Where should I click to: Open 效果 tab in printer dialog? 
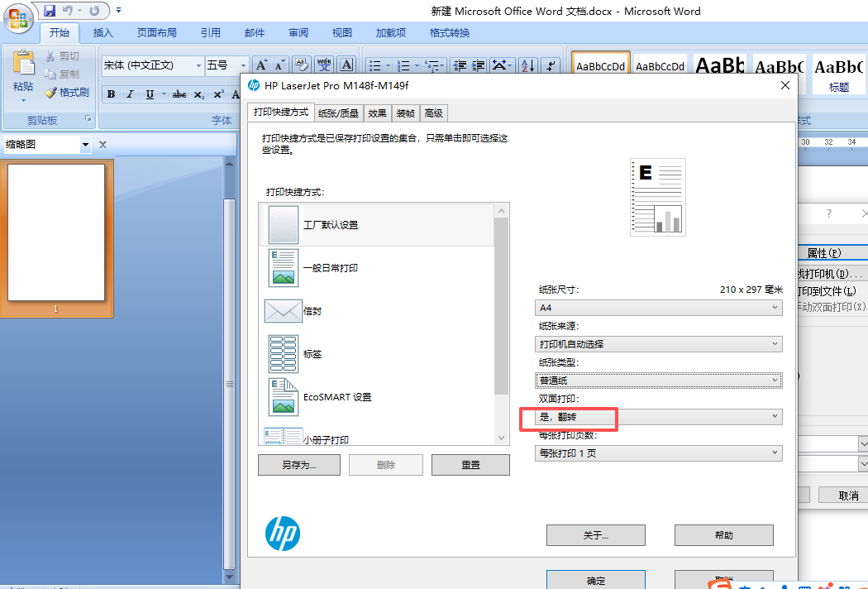(377, 113)
